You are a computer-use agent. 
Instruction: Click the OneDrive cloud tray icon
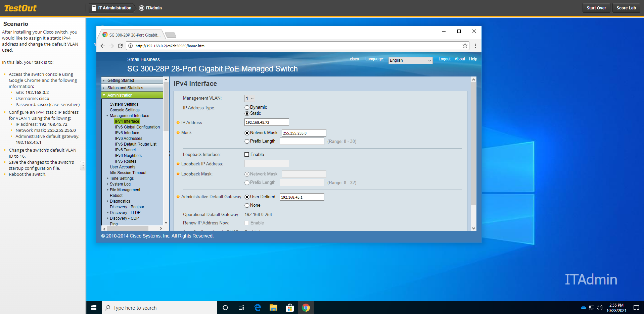pos(584,308)
